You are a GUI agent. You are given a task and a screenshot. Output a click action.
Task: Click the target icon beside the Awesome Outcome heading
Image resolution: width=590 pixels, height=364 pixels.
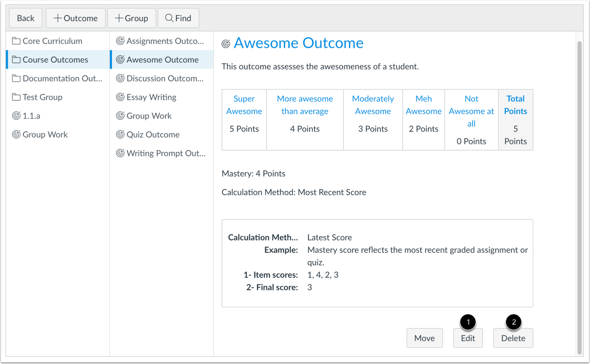coord(226,44)
